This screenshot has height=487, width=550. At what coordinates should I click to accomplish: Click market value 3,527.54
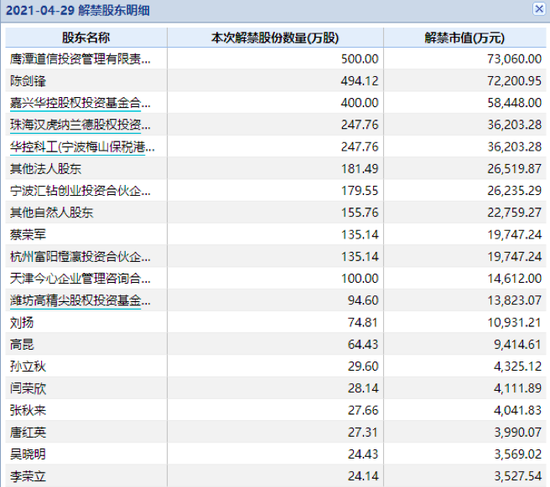point(518,476)
